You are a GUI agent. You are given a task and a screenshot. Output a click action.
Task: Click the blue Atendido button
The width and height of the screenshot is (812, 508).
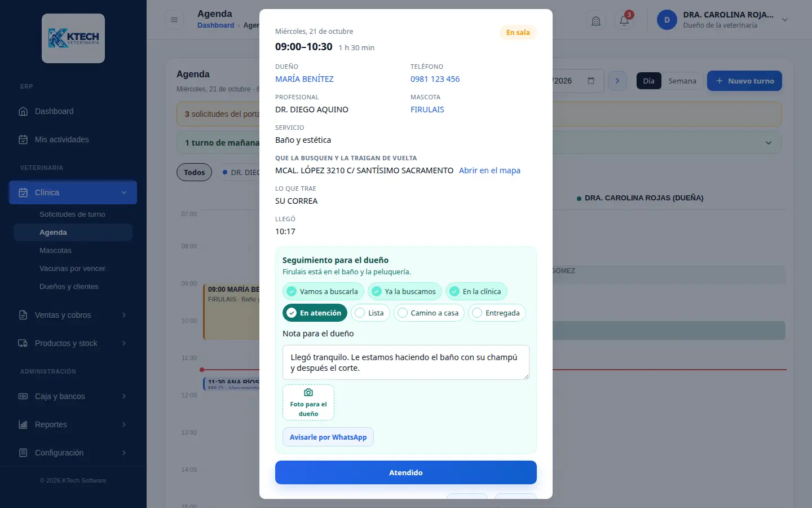coord(406,472)
